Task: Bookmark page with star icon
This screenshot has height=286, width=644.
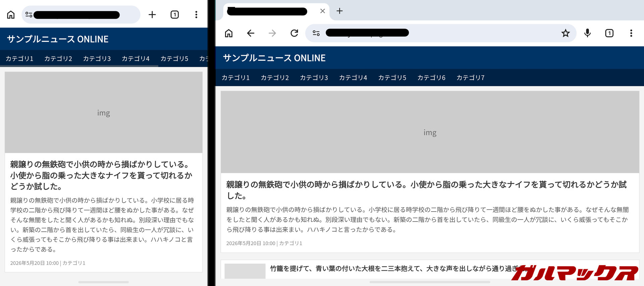Action: (x=566, y=33)
